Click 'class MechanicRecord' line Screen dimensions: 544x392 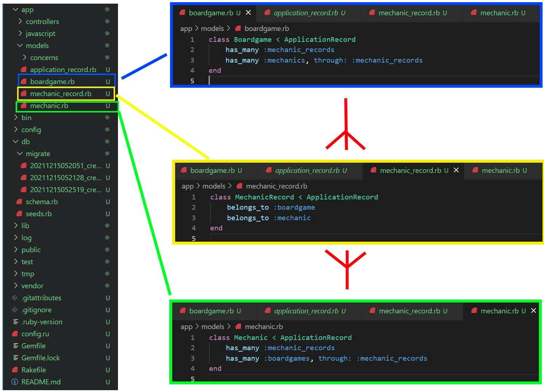tap(294, 197)
